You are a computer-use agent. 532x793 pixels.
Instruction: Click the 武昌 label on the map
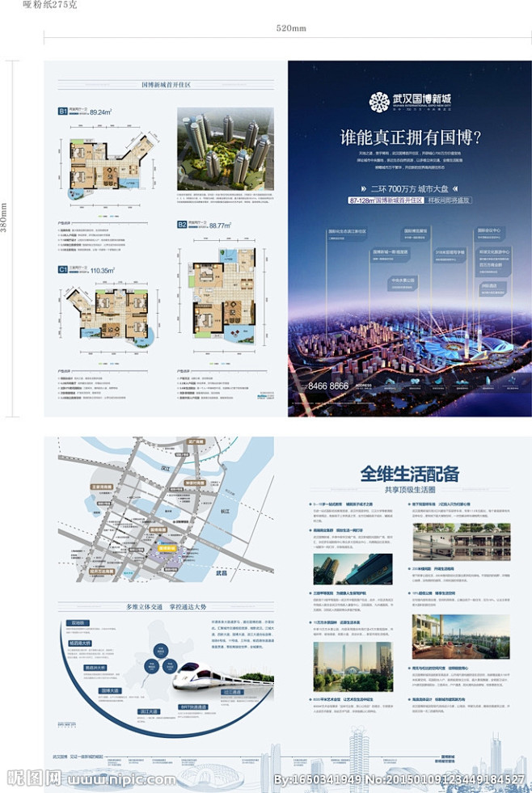coord(222,573)
